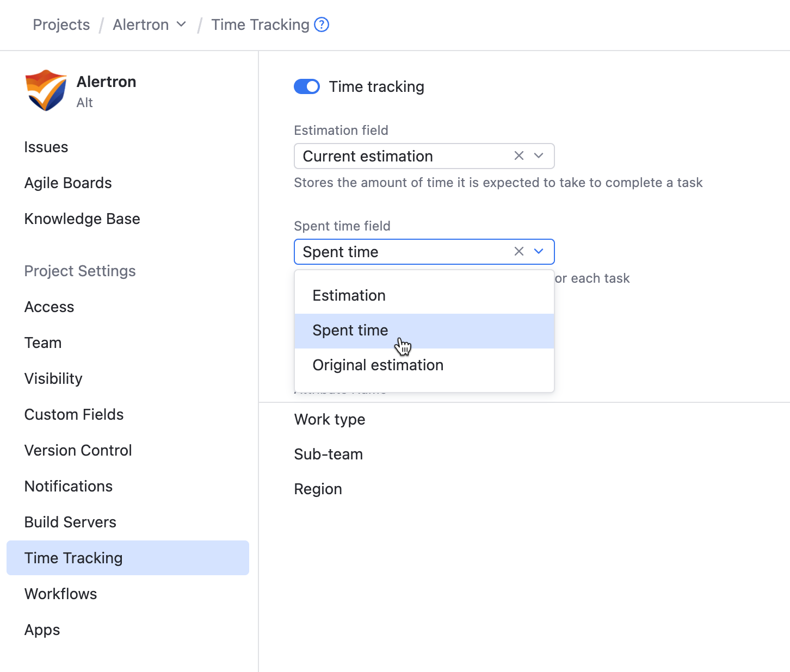Open the Workflows settings page
790x672 pixels.
60,594
